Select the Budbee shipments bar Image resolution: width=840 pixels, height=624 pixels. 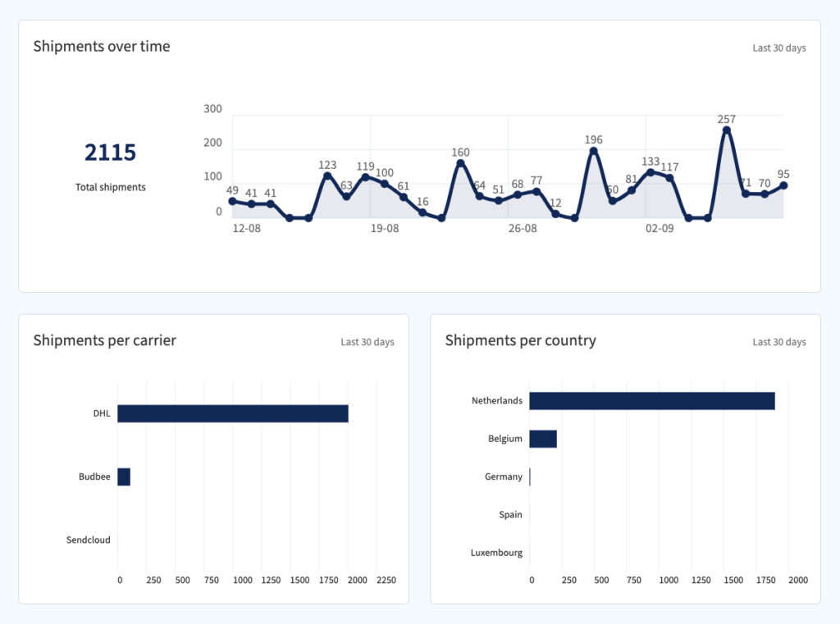click(x=124, y=476)
